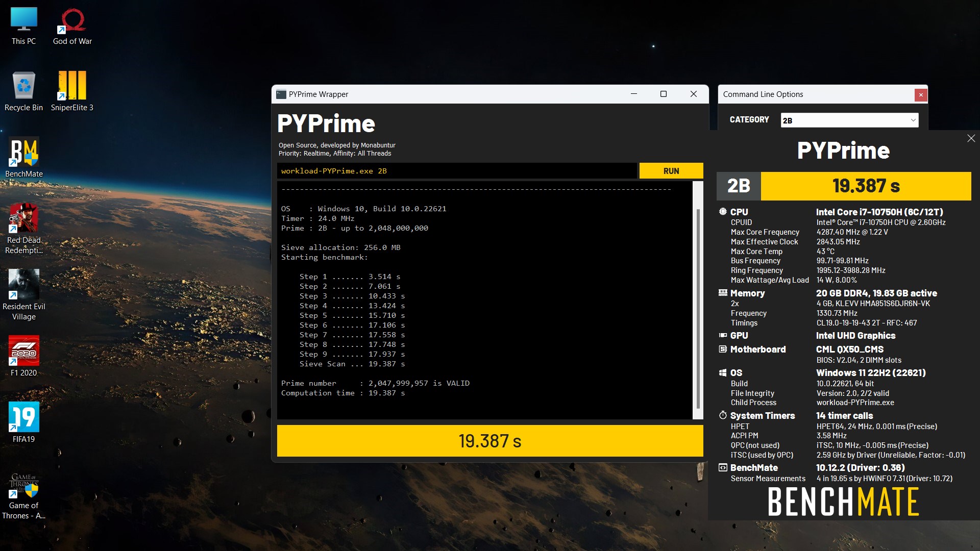This screenshot has width=980, height=551.
Task: Click the PYPrime console output scrollbar
Action: 698,309
